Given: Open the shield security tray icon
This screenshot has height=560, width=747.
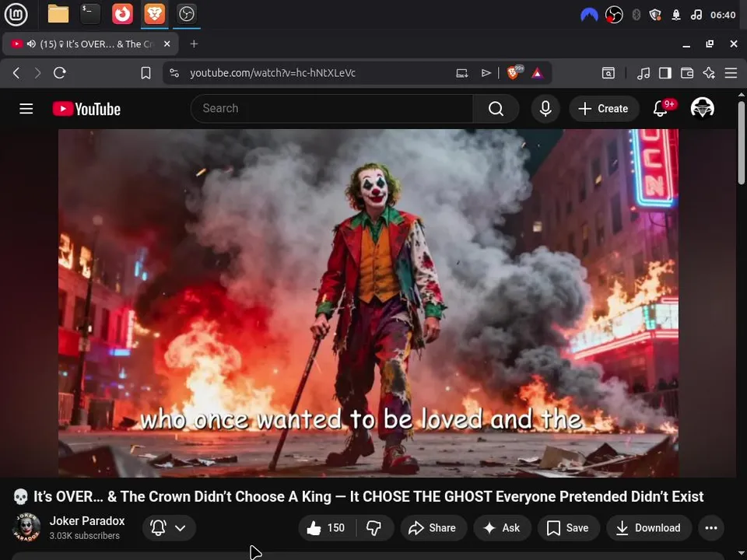Looking at the screenshot, I should (x=655, y=15).
